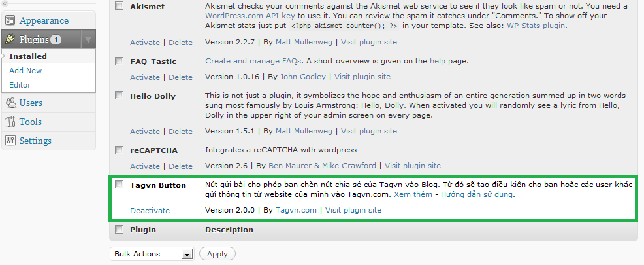Tick the Akismet plugin checkbox

tap(119, 6)
